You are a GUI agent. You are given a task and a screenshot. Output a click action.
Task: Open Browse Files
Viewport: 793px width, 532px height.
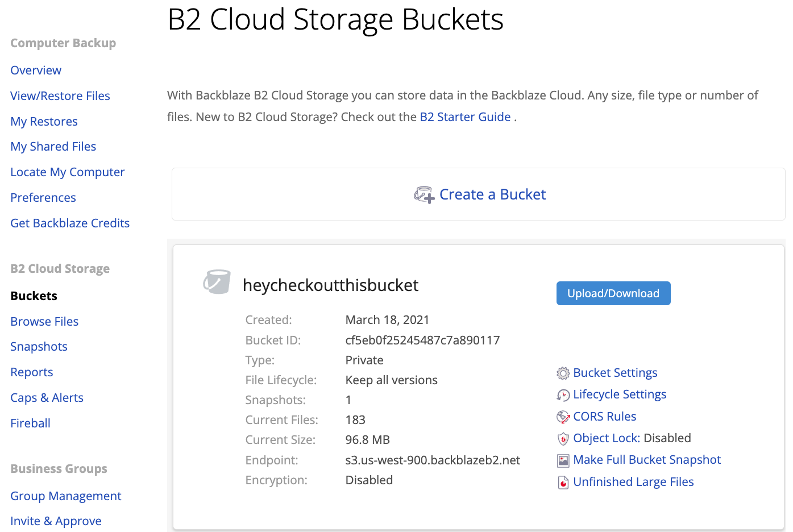click(44, 322)
